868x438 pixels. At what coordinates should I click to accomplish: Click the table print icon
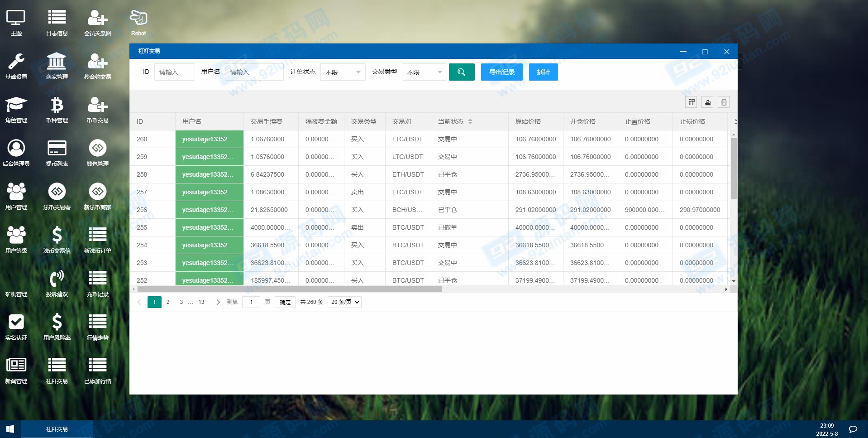coord(724,102)
